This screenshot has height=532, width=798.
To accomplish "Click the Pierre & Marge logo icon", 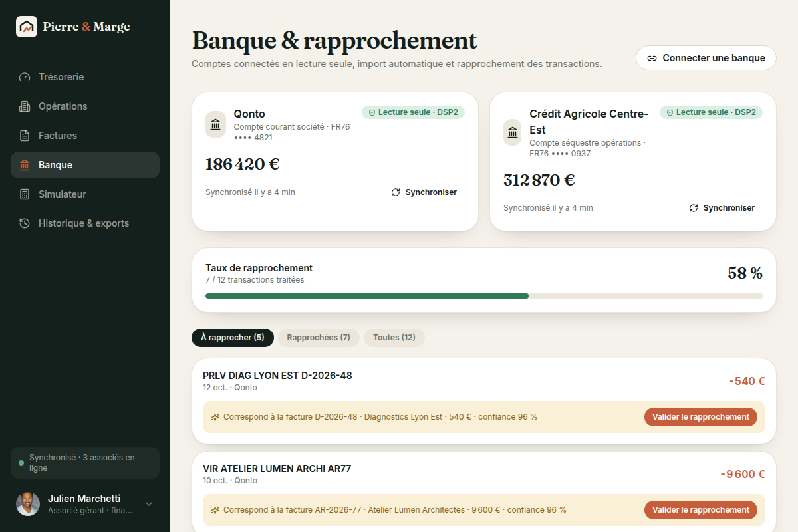I will click(27, 27).
